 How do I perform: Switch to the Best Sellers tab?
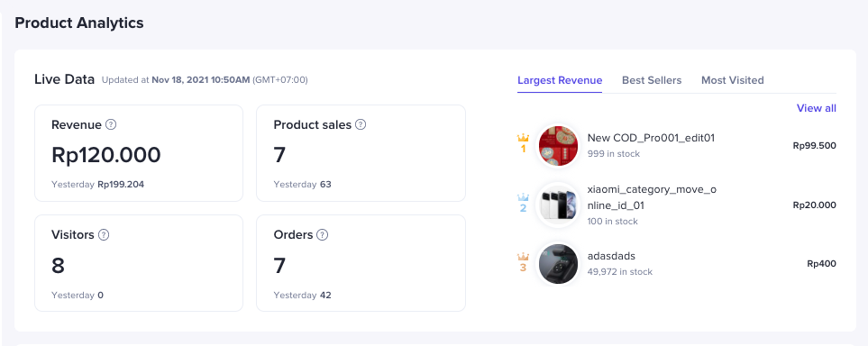coord(652,80)
